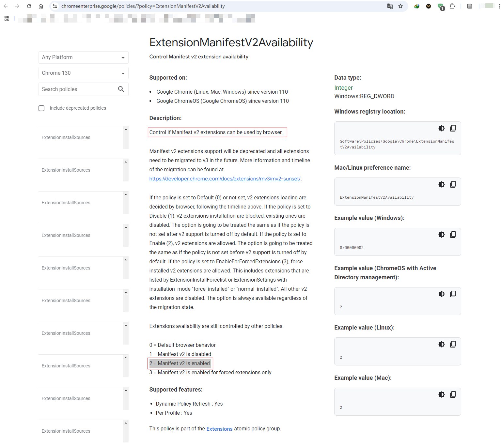501x448 pixels.
Task: Bookmark this page with the star icon
Action: (x=400, y=6)
